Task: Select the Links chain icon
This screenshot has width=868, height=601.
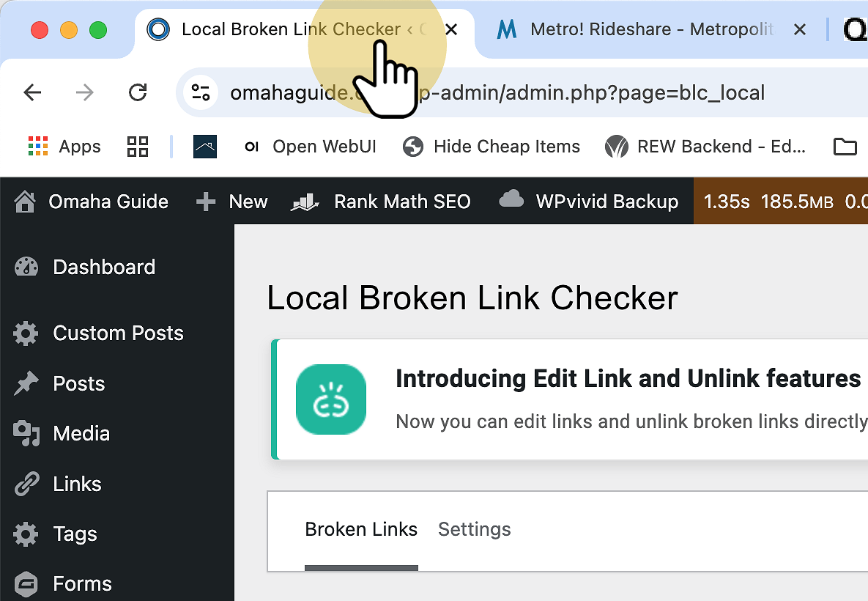Action: [x=26, y=483]
